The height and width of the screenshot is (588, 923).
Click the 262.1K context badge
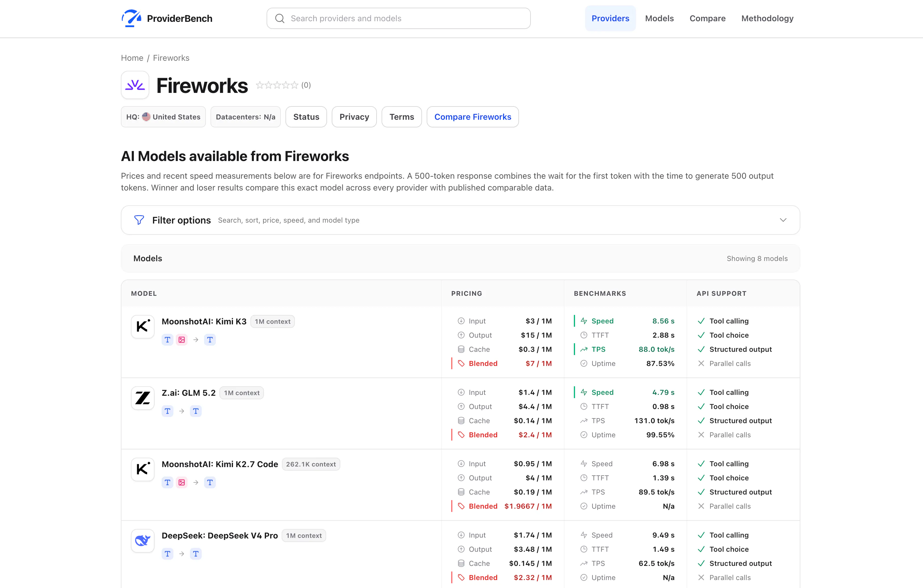[x=311, y=464]
